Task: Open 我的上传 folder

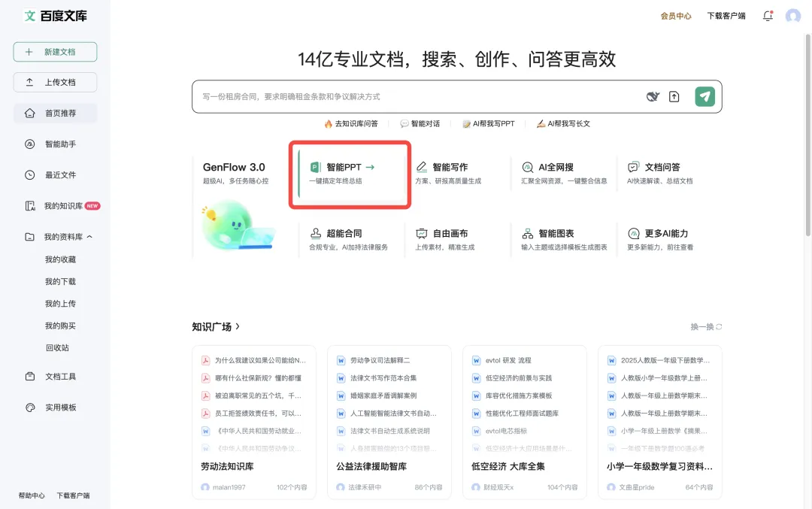Action: 60,304
